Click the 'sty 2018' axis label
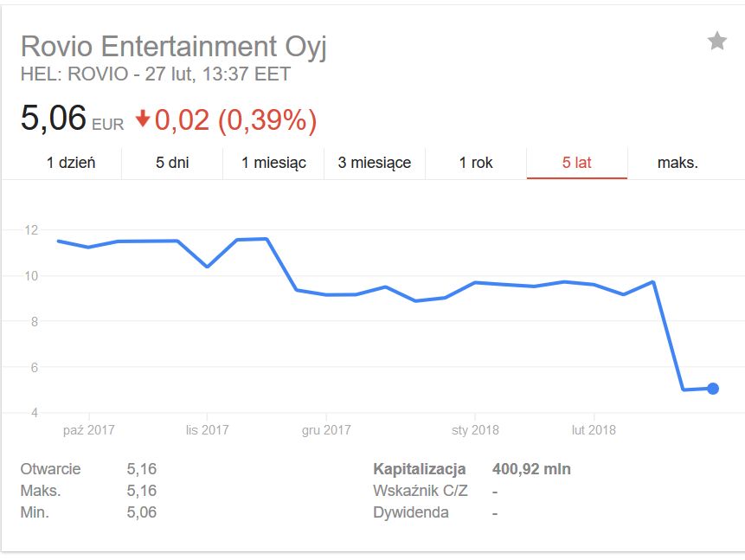This screenshot has height=560, width=745. (475, 429)
